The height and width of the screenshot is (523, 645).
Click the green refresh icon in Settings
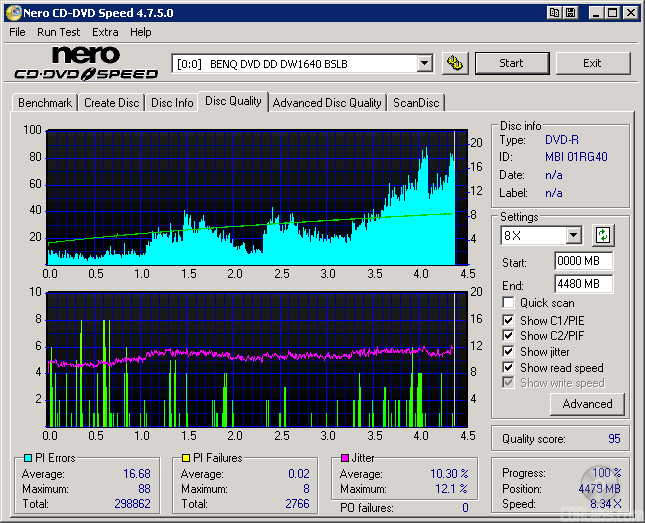click(x=602, y=236)
